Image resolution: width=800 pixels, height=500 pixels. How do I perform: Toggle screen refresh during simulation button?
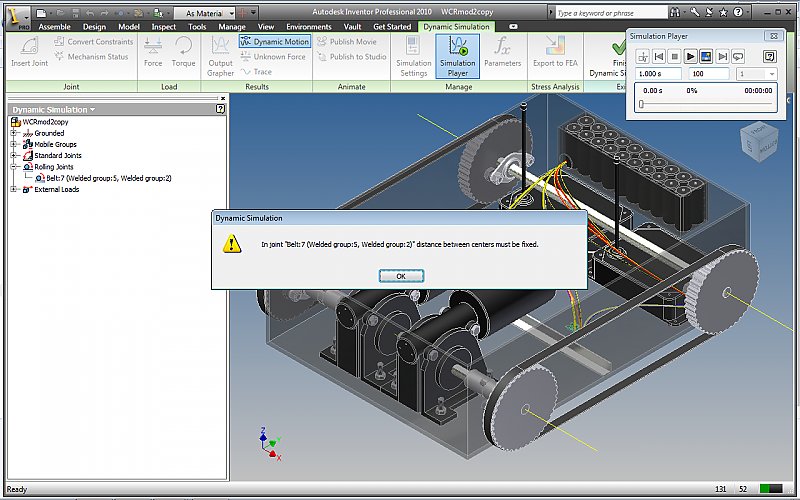(x=706, y=57)
